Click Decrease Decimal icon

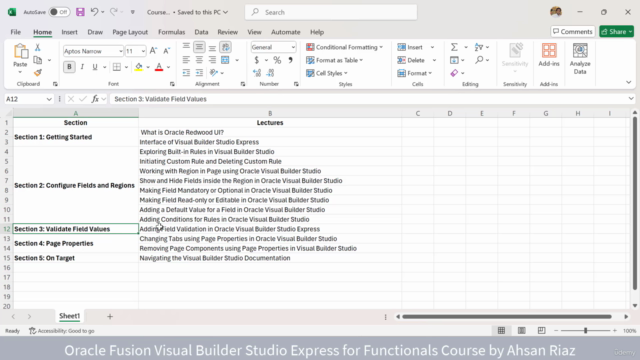click(270, 73)
